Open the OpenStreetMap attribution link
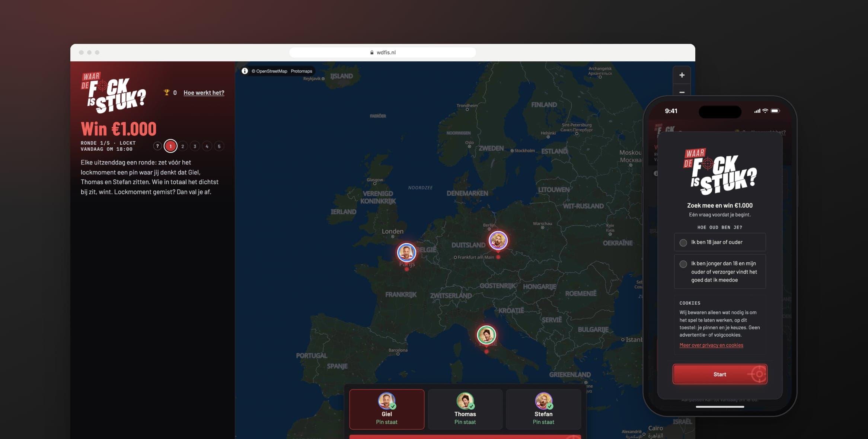The image size is (868, 439). click(x=269, y=71)
